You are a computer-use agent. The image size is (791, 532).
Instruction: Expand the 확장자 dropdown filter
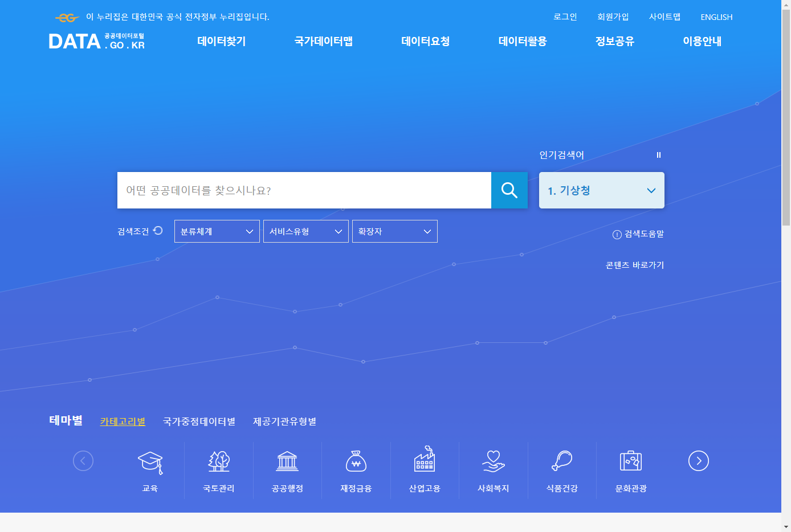(x=394, y=231)
